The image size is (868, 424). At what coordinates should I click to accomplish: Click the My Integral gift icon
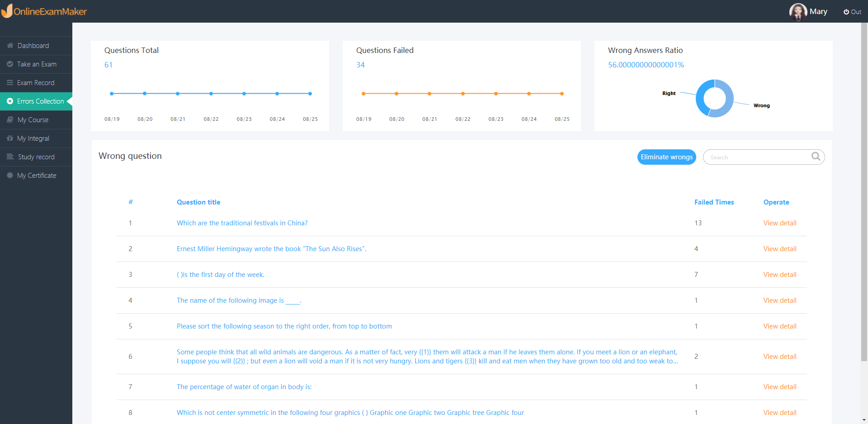click(x=10, y=138)
